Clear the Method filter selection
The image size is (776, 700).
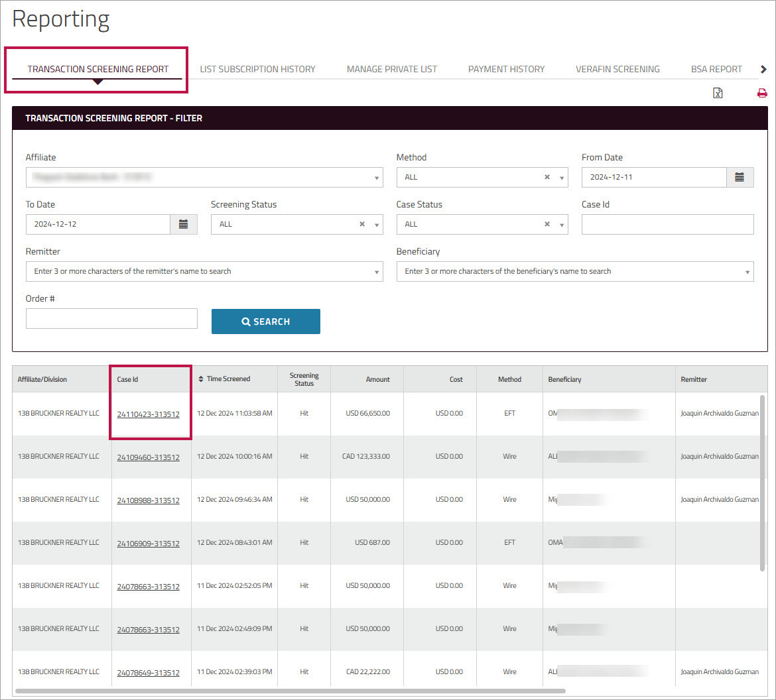point(547,177)
